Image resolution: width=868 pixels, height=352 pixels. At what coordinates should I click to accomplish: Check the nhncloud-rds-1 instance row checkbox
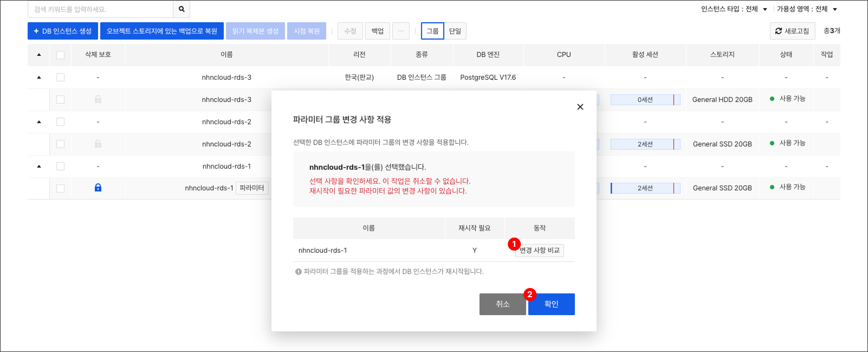60,189
